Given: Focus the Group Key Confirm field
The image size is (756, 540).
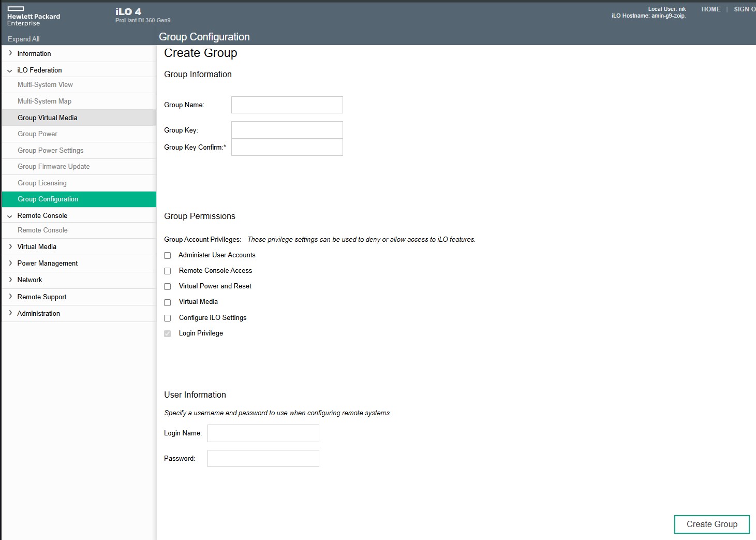Looking at the screenshot, I should (287, 147).
